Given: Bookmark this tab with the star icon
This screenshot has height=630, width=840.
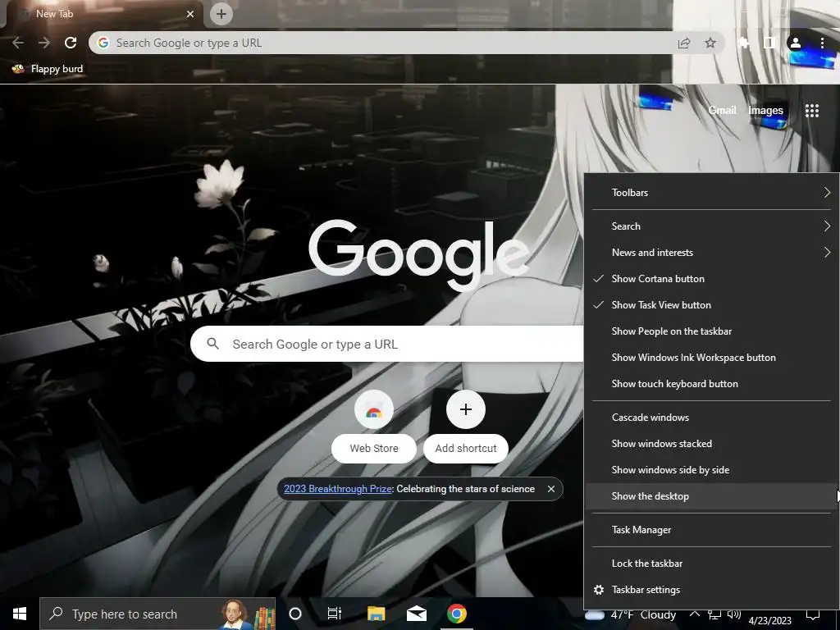Looking at the screenshot, I should click(x=710, y=43).
